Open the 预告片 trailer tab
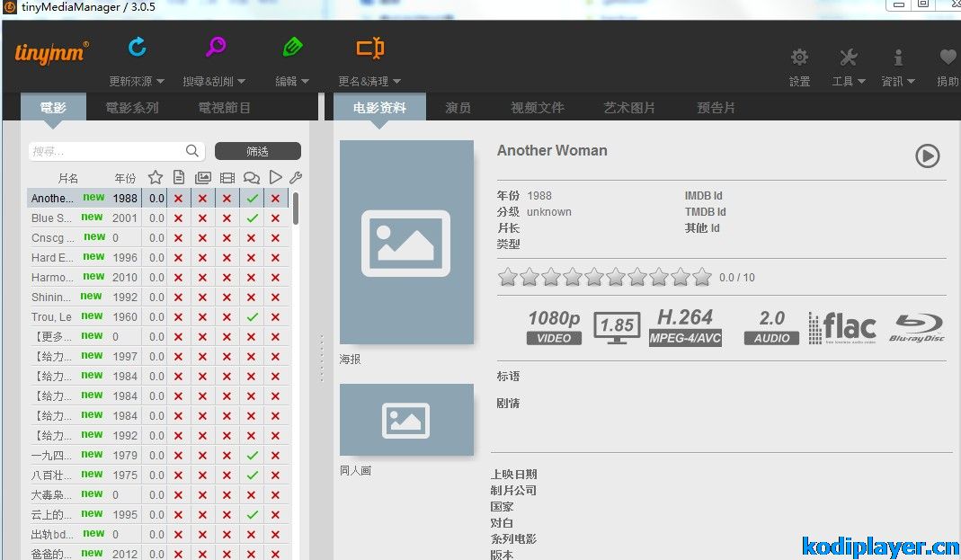Viewport: 961px width, 560px height. point(716,107)
